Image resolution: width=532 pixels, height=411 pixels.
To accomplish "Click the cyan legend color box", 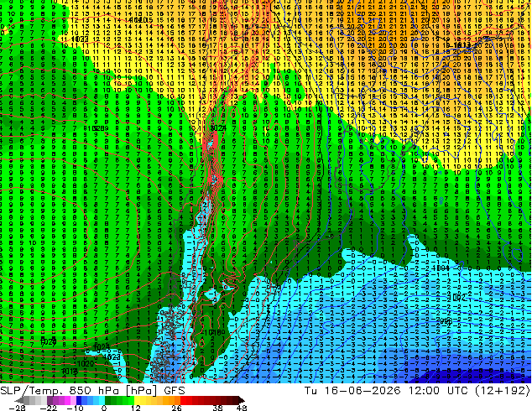I will tap(102, 400).
